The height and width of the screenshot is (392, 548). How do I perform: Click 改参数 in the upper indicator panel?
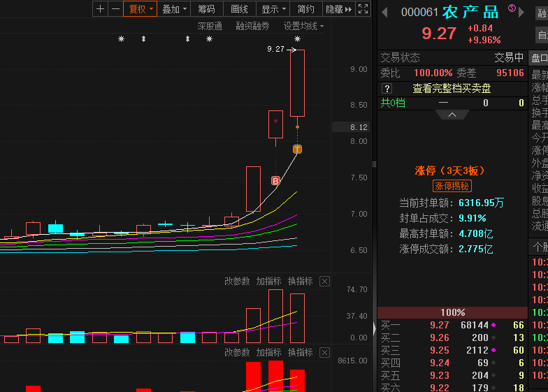click(x=237, y=281)
